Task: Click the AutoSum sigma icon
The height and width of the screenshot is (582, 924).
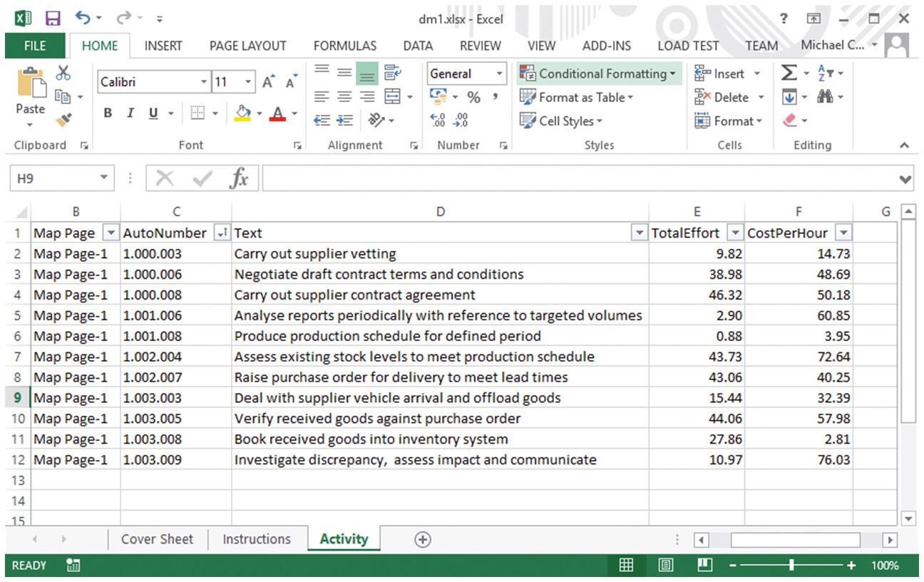Action: 789,73
